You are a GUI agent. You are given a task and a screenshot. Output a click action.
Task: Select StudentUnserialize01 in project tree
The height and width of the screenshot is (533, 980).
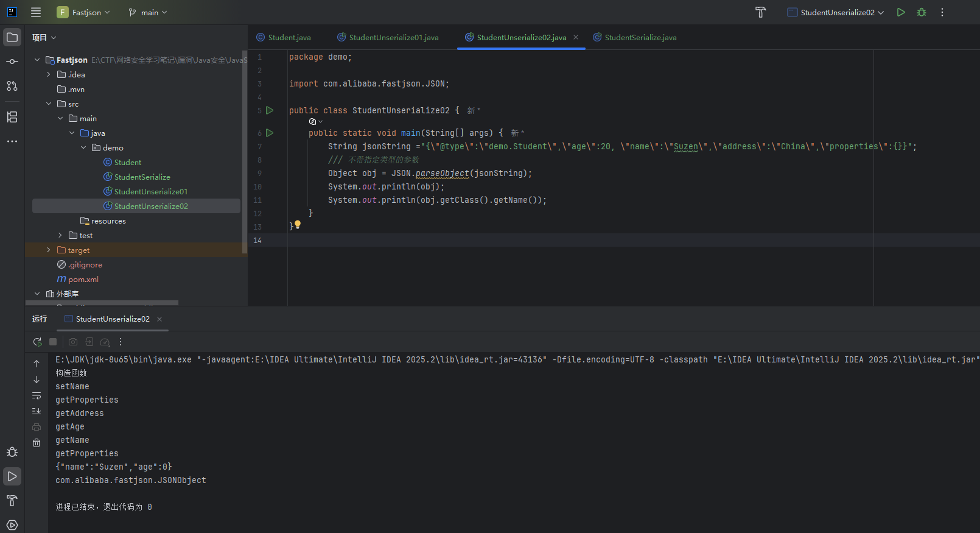(145, 191)
